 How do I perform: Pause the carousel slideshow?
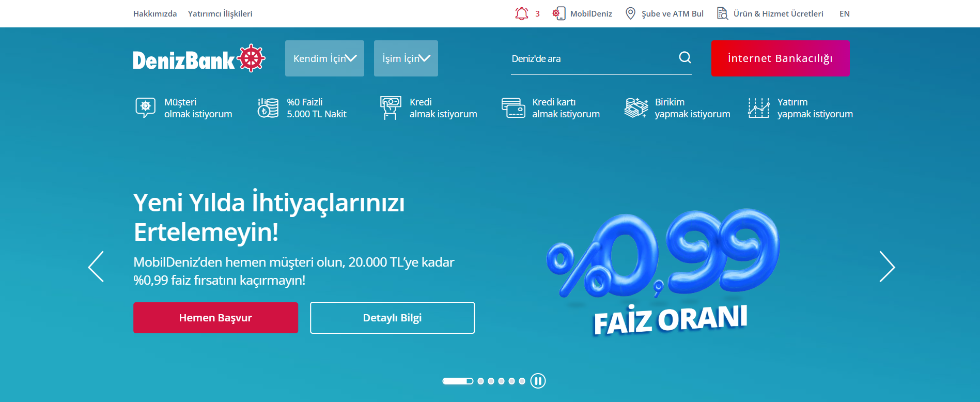click(x=538, y=381)
